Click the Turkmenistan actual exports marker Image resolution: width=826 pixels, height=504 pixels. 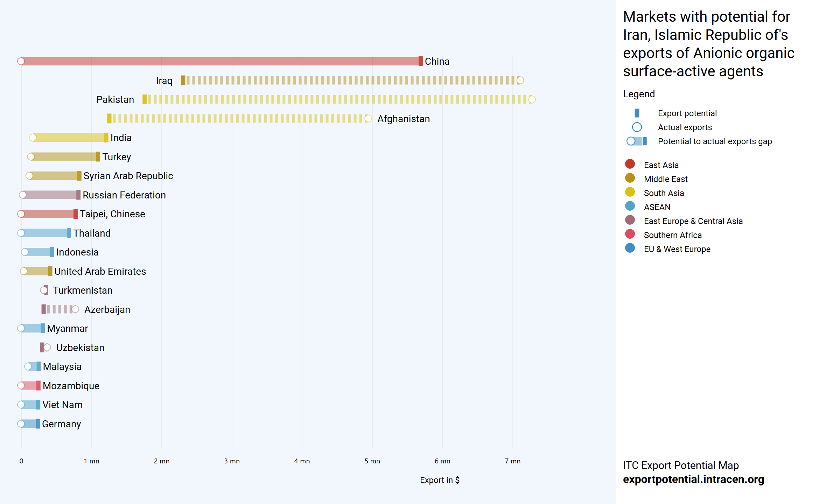pyautogui.click(x=44, y=290)
